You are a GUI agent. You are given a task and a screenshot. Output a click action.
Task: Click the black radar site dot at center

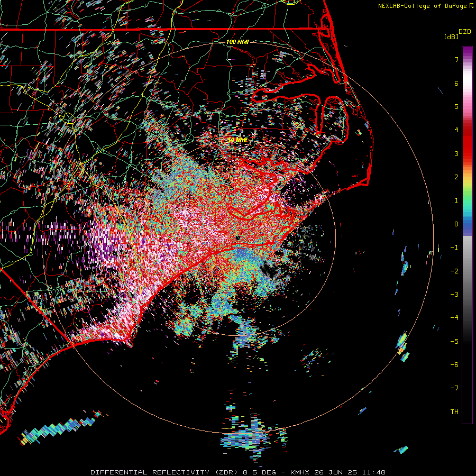[238, 238]
